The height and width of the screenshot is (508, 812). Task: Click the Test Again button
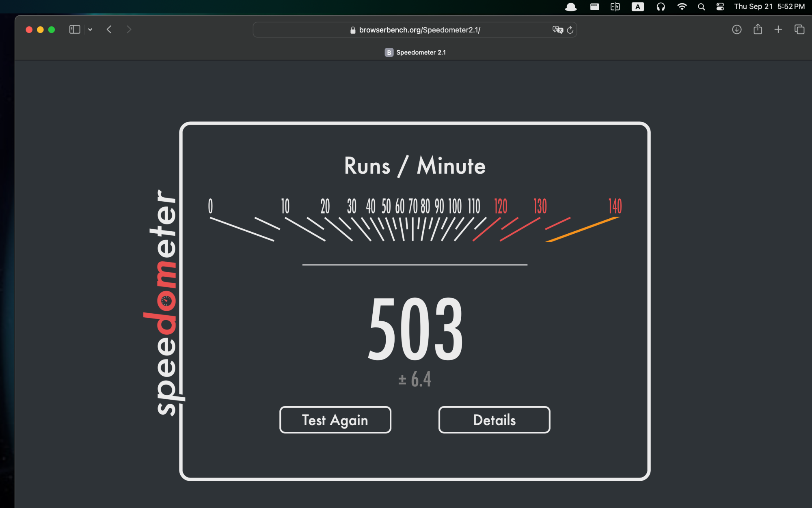(x=335, y=420)
